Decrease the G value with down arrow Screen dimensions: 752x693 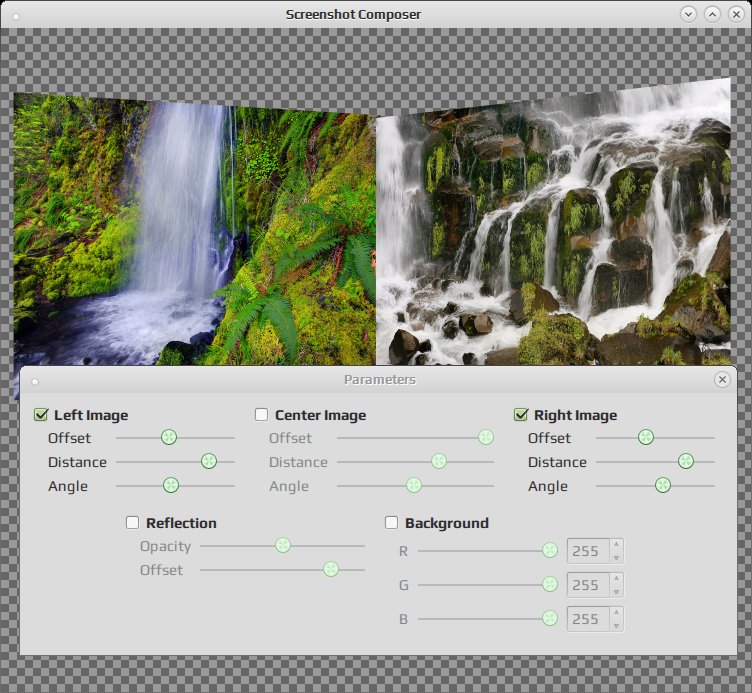(x=616, y=591)
